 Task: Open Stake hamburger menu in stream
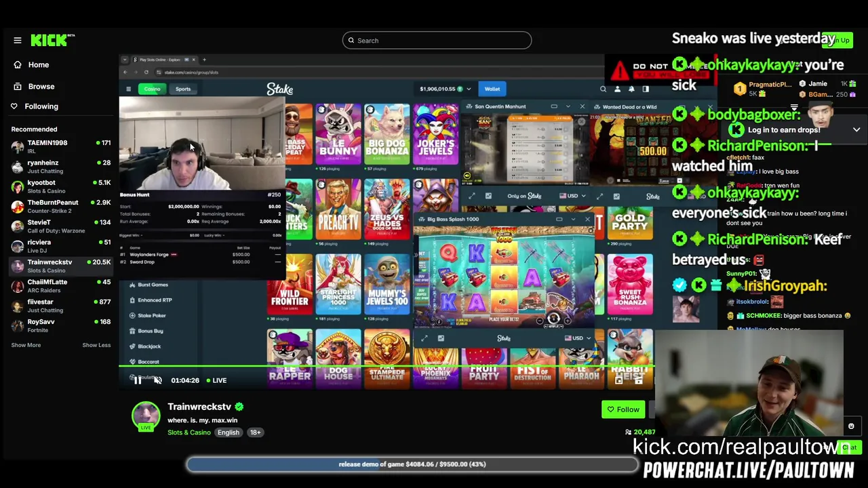[x=128, y=89]
